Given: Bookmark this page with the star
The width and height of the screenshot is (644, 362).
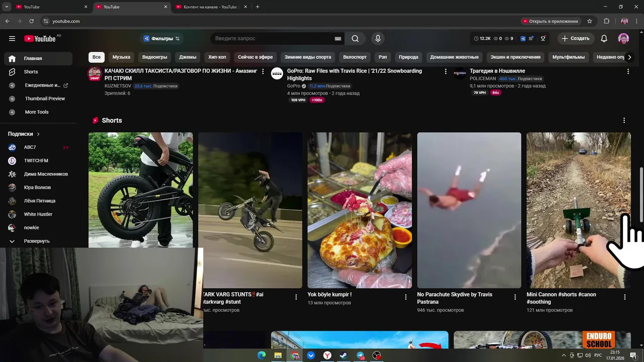Looking at the screenshot, I should coord(590,21).
